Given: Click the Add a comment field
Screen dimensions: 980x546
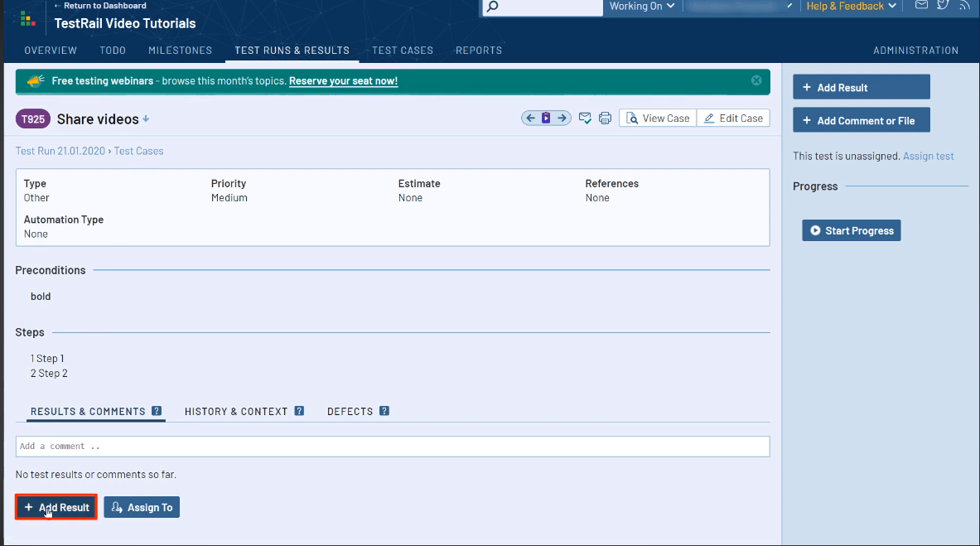Looking at the screenshot, I should point(393,447).
